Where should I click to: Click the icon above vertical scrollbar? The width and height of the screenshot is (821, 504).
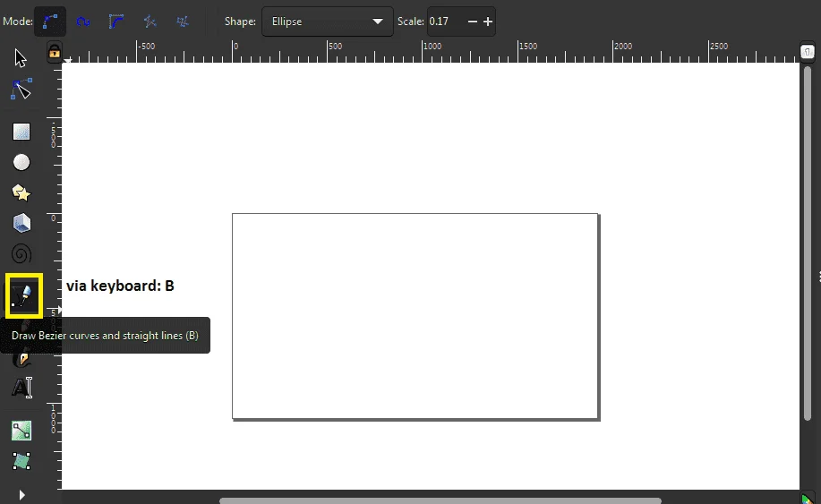(x=808, y=52)
